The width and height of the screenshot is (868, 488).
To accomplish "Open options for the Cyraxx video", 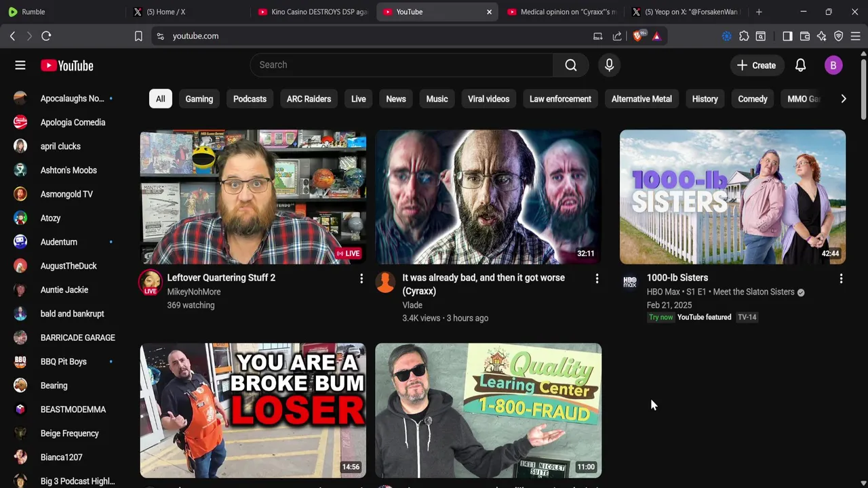I will tap(597, 279).
